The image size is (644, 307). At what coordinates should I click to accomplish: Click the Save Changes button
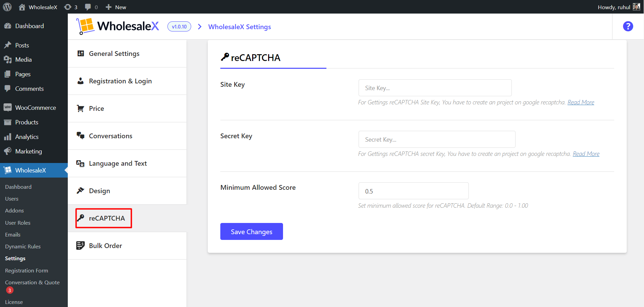coord(251,231)
